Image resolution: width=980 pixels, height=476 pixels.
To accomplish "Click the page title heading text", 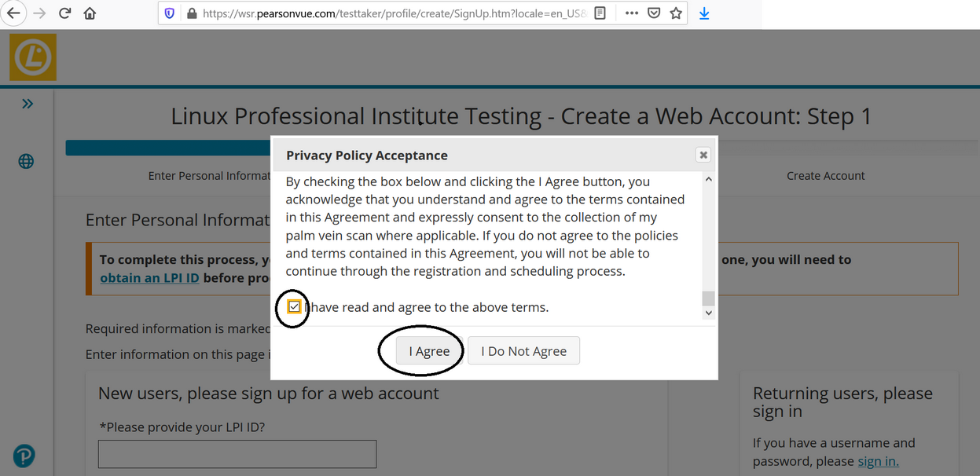I will 521,116.
